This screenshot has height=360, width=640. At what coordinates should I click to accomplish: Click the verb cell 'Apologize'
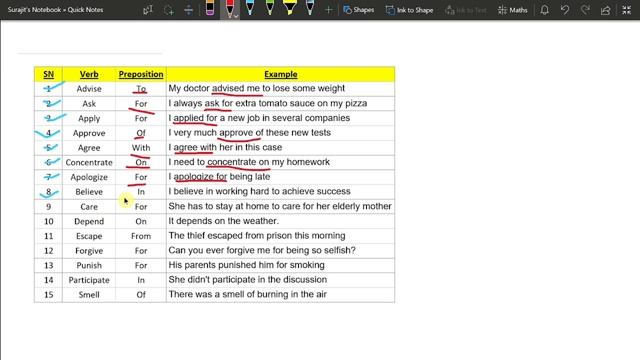point(89,177)
